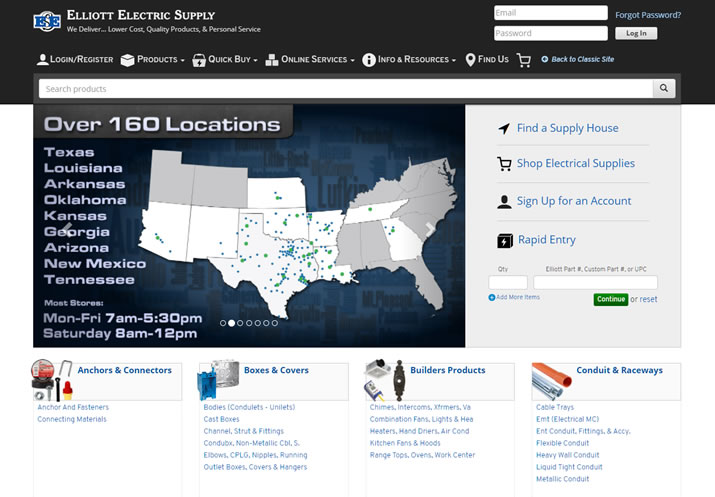The image size is (715, 497).
Task: Open the Anchors & Connectors category heading
Action: [124, 370]
